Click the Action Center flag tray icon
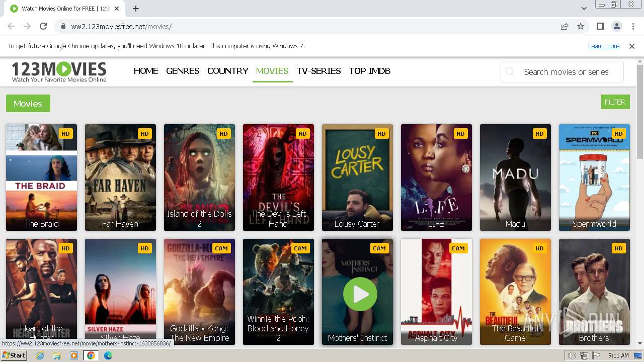The height and width of the screenshot is (362, 644). tap(596, 355)
